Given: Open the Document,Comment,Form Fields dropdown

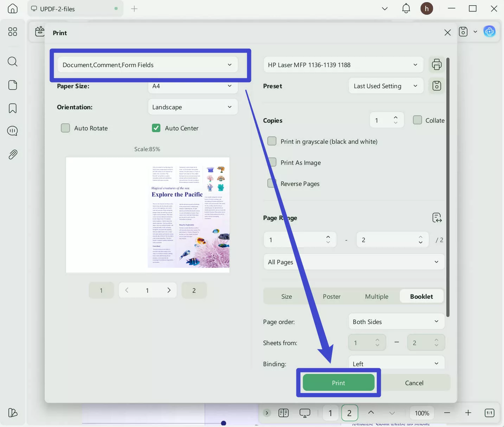Looking at the screenshot, I should click(148, 65).
